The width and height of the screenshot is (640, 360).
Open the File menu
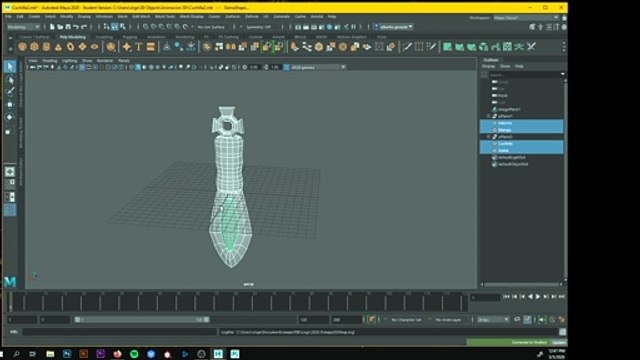pyautogui.click(x=8, y=17)
